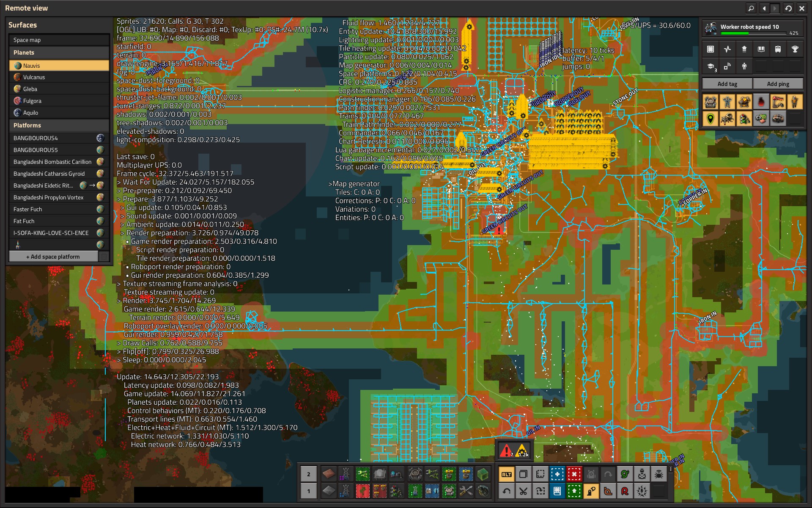Screen dimensions: 812x508
Task: Open the yellow 1.2k warning alerts
Action: click(522, 450)
